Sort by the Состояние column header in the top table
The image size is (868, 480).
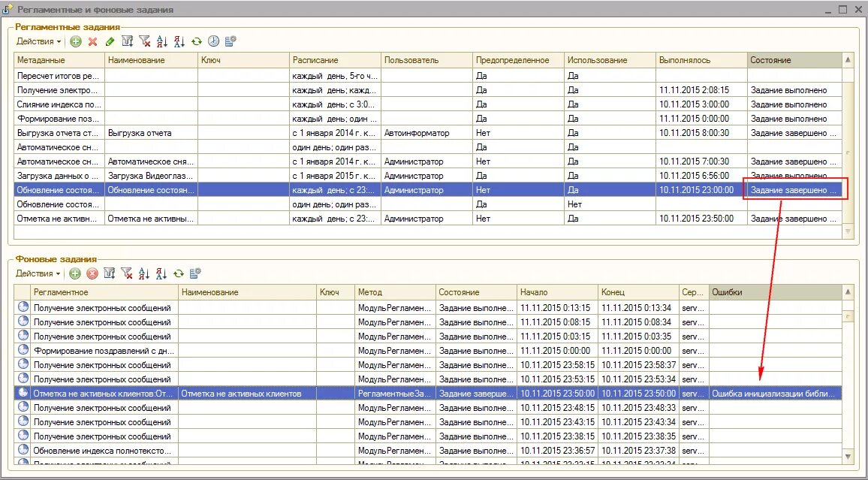click(794, 60)
